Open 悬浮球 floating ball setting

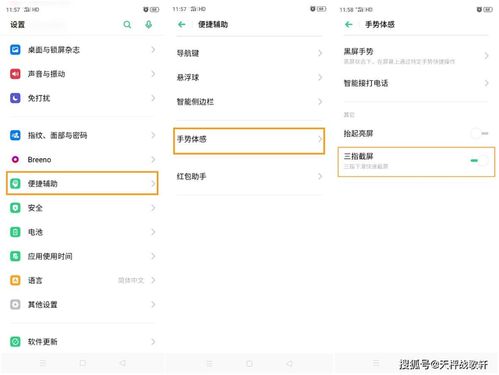click(x=249, y=77)
